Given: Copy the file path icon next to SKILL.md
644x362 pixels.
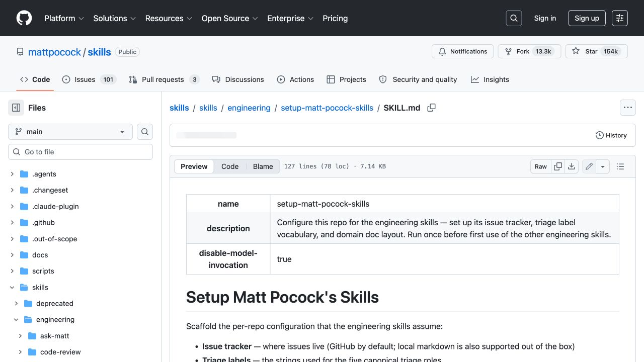Looking at the screenshot, I should [x=431, y=108].
